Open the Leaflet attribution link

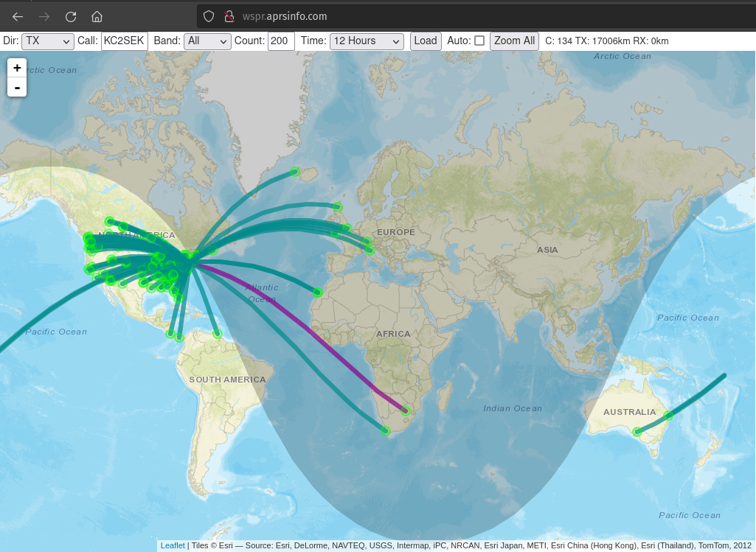173,545
